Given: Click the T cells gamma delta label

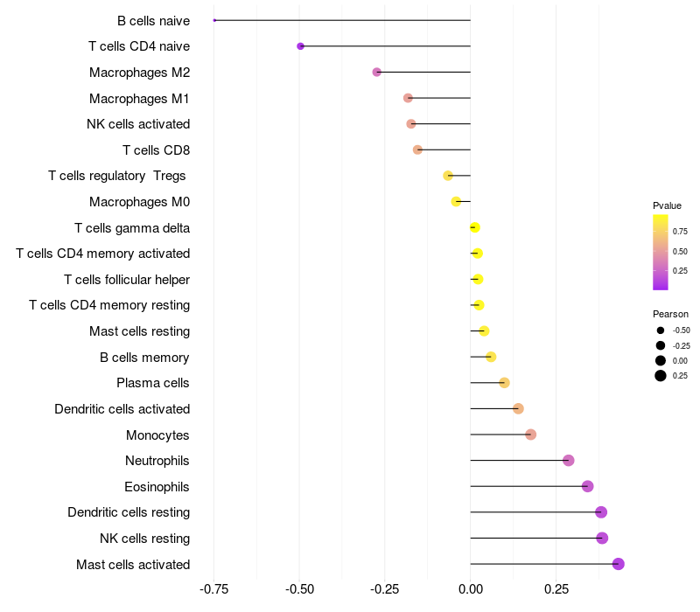Looking at the screenshot, I should [x=132, y=228].
